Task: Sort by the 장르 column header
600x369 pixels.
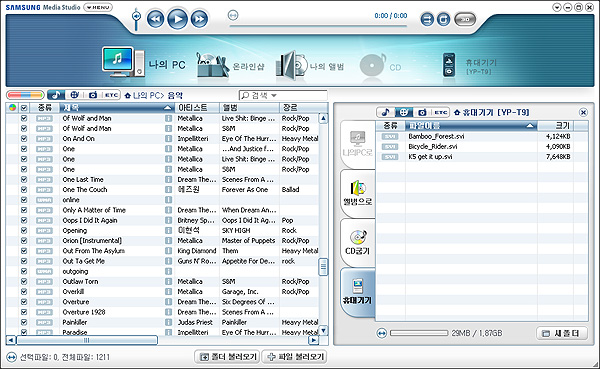Action: 298,108
